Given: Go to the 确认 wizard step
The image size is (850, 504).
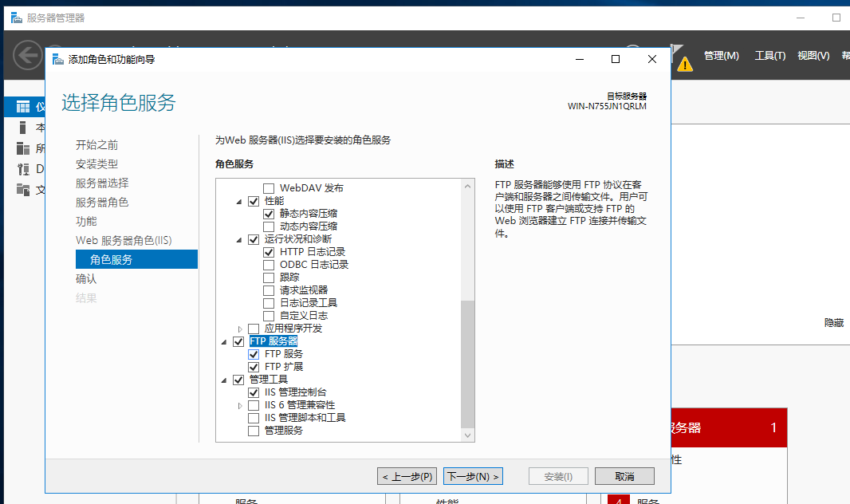Looking at the screenshot, I should [x=86, y=278].
